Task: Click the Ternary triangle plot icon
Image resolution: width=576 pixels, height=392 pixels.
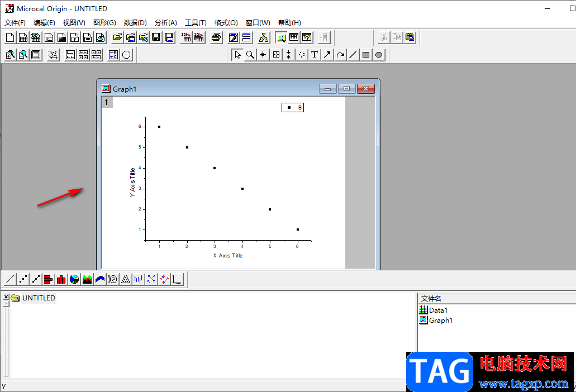Action: point(126,280)
